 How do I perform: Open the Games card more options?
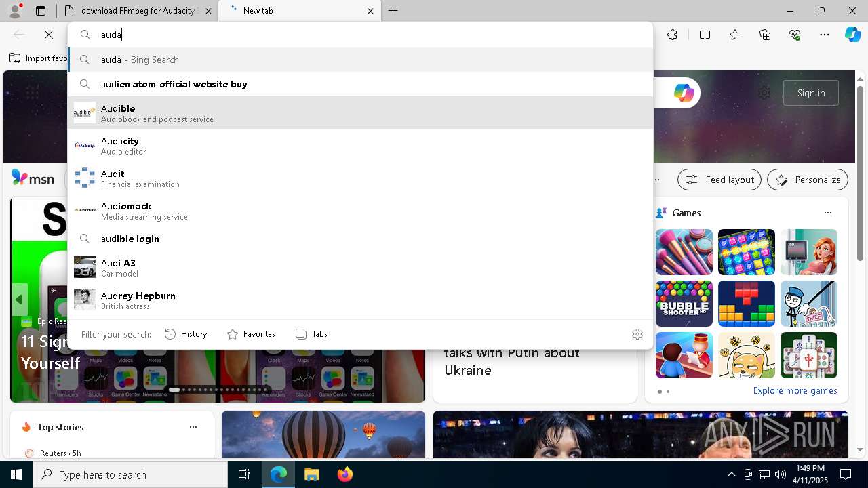point(828,213)
